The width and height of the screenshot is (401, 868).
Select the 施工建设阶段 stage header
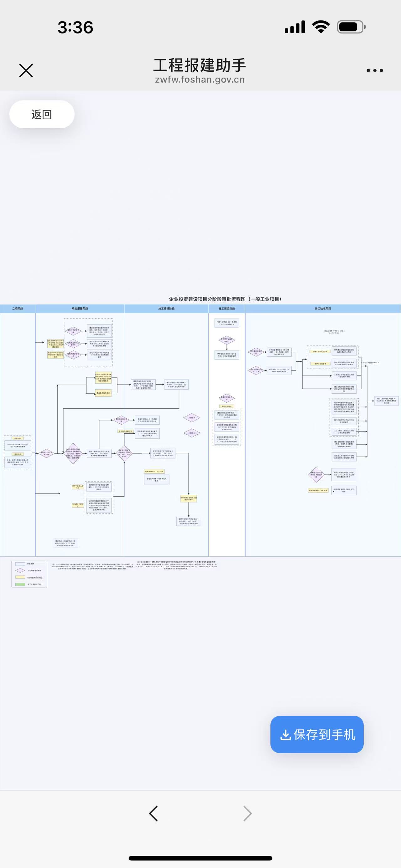(x=227, y=308)
